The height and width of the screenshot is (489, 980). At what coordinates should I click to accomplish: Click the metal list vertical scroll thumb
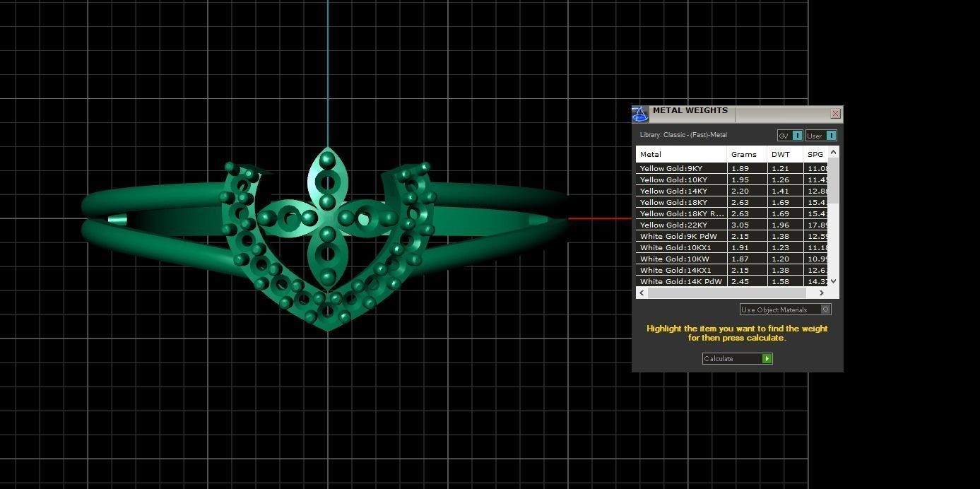833,180
